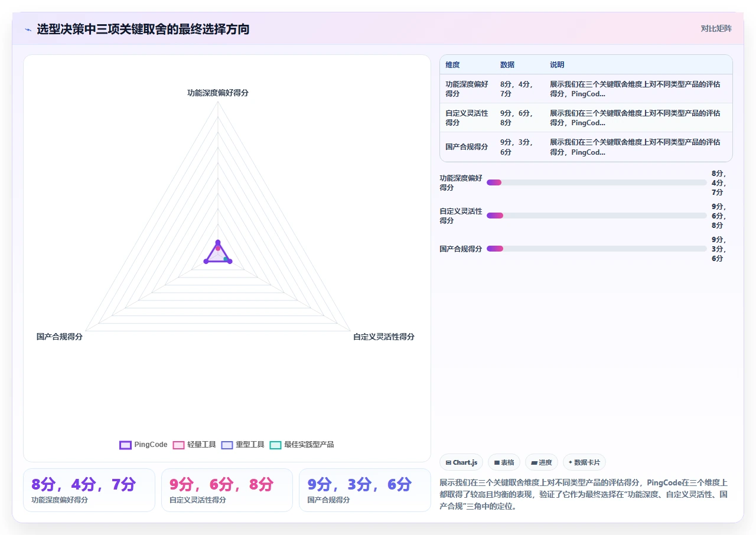This screenshot has width=756, height=535.
Task: Click the top PingCode radar data point
Action: 218,242
